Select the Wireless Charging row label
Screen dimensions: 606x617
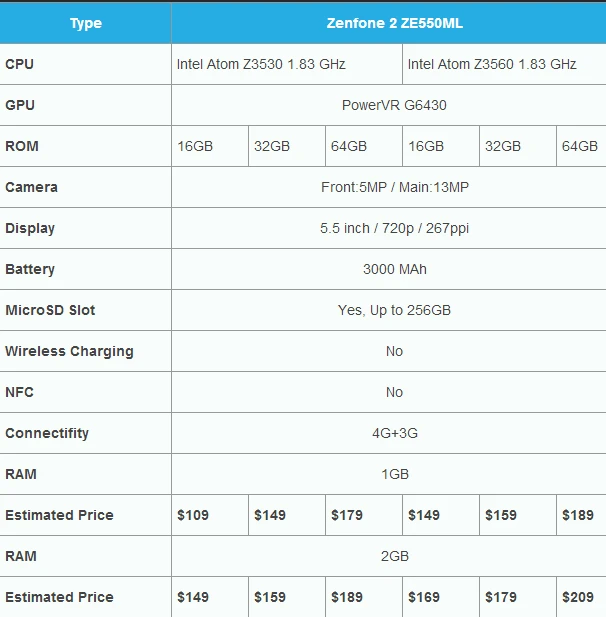(69, 351)
